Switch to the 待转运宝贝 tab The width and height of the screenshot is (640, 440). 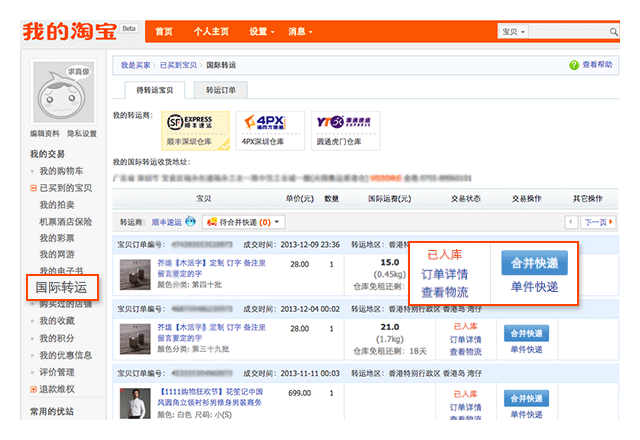154,90
